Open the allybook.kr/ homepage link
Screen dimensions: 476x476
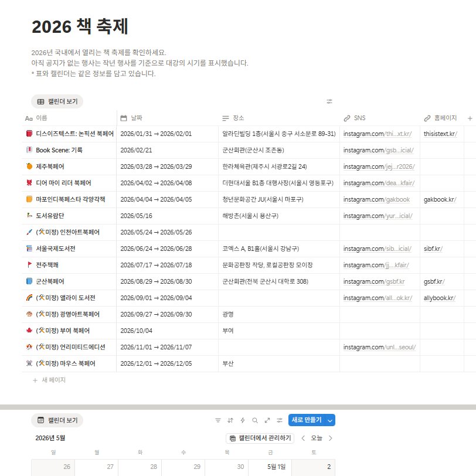[439, 298]
